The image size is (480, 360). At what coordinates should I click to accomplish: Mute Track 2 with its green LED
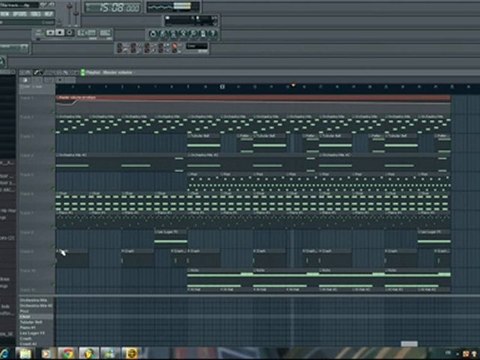click(x=52, y=131)
